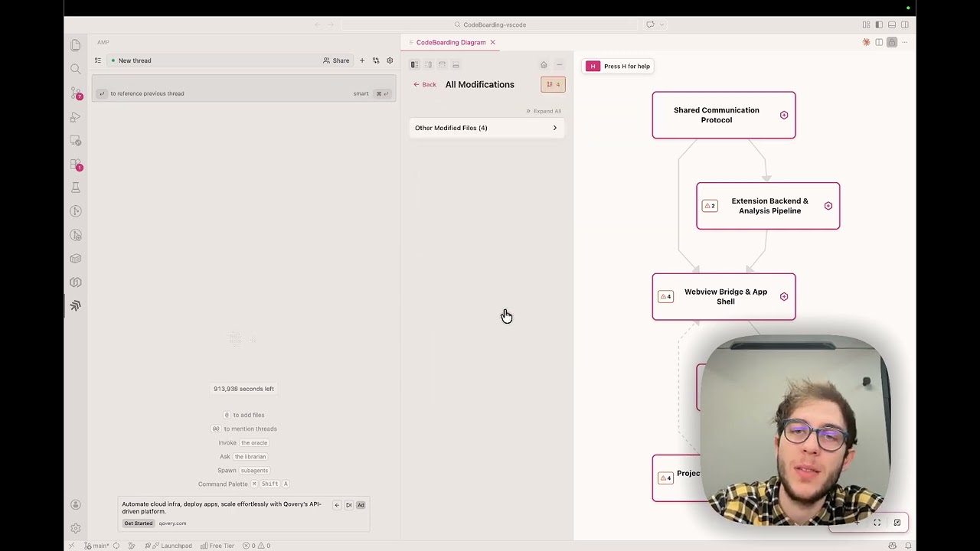The width and height of the screenshot is (980, 551).
Task: Open the qovery.com link
Action: tap(172, 523)
